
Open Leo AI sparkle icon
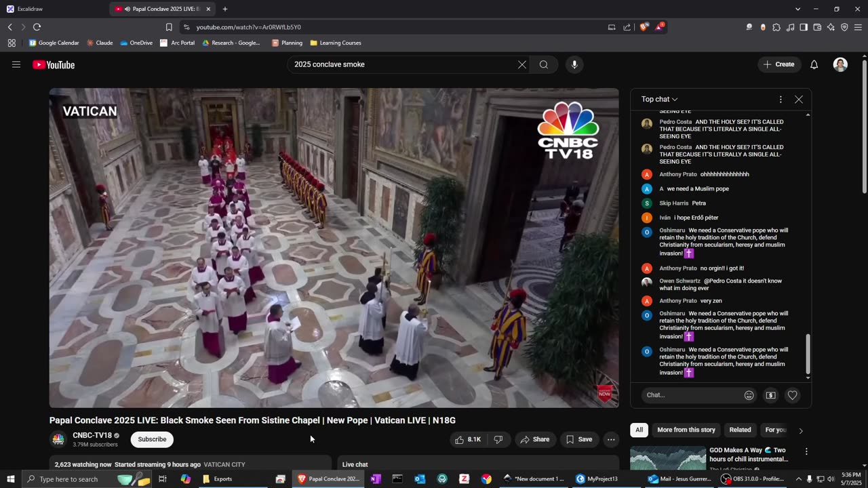(x=831, y=27)
